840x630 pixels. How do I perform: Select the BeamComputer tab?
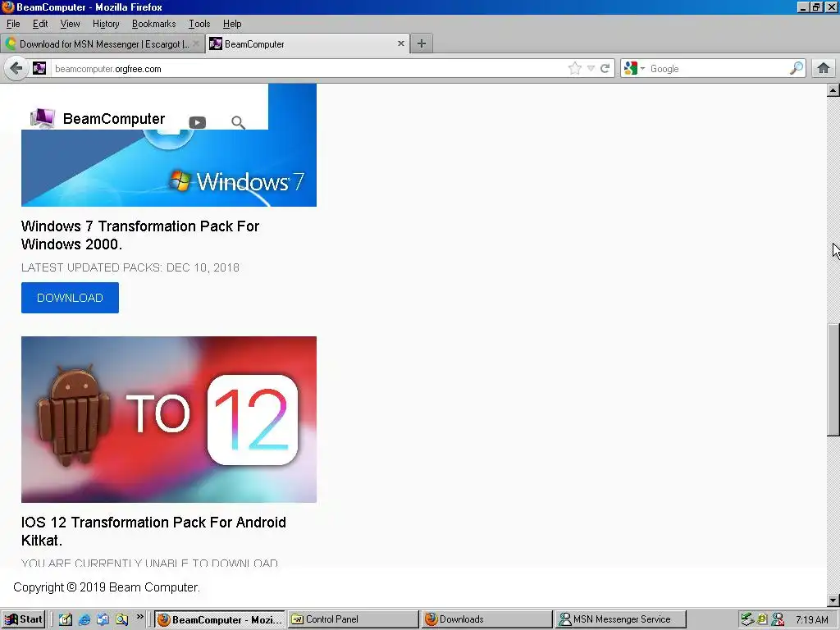pos(307,44)
